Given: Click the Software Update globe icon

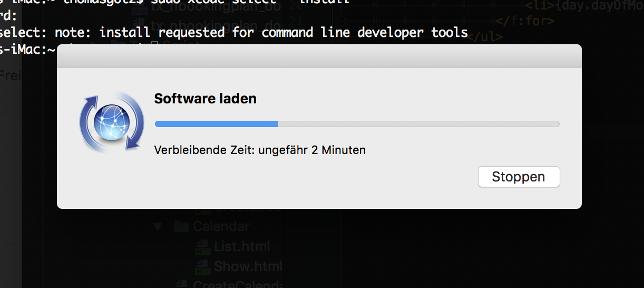Looking at the screenshot, I should coord(112,122).
